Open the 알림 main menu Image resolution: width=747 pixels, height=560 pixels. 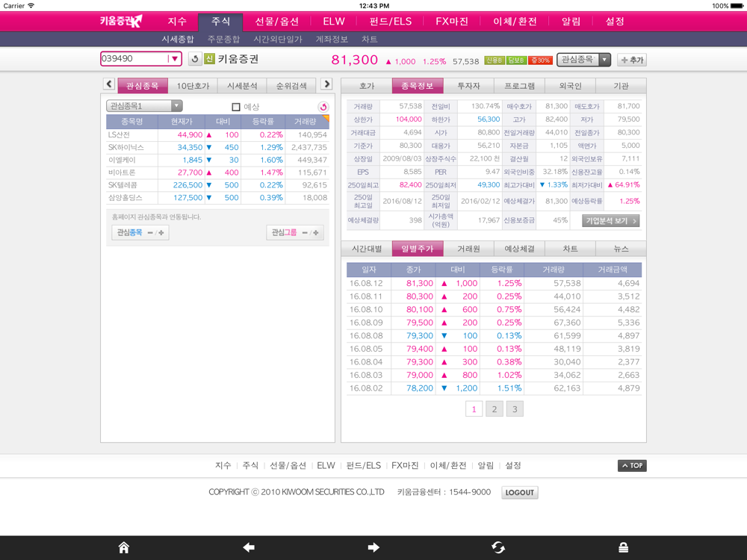(571, 22)
